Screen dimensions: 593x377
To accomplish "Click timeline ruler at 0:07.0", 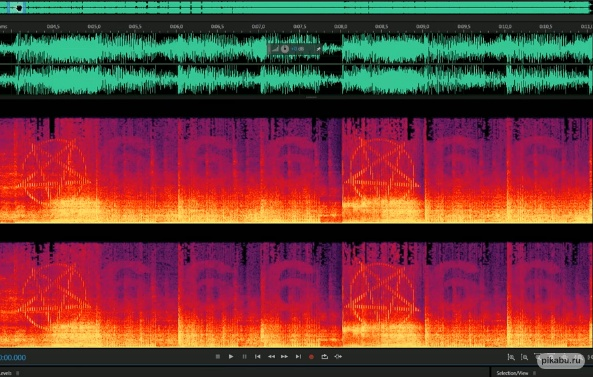I will (x=258, y=27).
